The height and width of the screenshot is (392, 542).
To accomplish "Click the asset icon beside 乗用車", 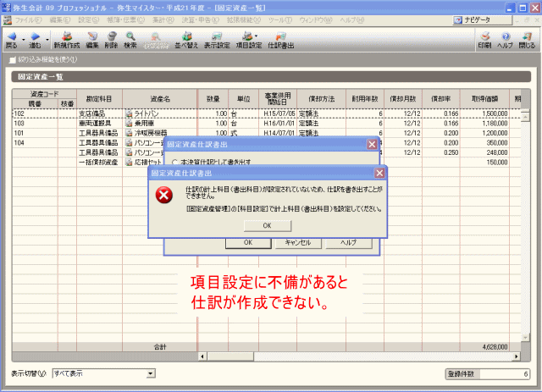I will (x=129, y=123).
